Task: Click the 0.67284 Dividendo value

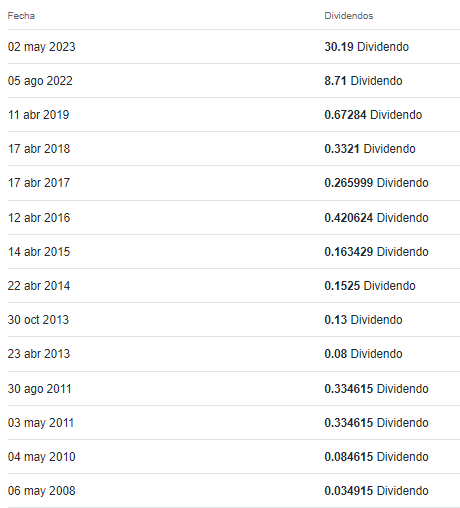Action: click(x=373, y=115)
